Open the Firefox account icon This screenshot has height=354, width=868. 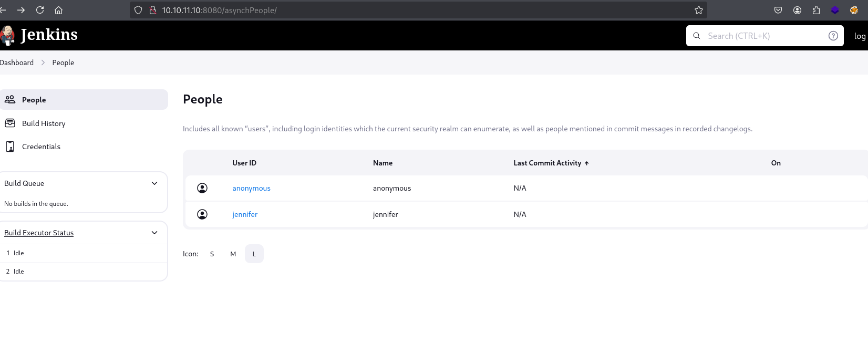point(797,10)
